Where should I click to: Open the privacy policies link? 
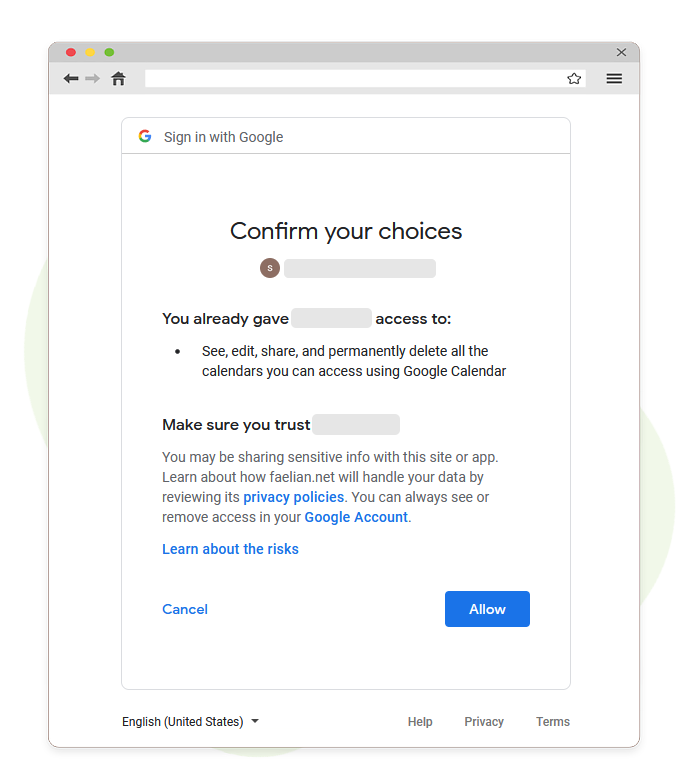click(294, 497)
